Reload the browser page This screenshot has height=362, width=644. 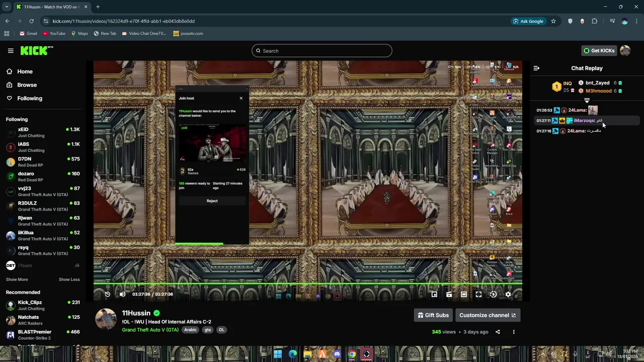pyautogui.click(x=31, y=21)
